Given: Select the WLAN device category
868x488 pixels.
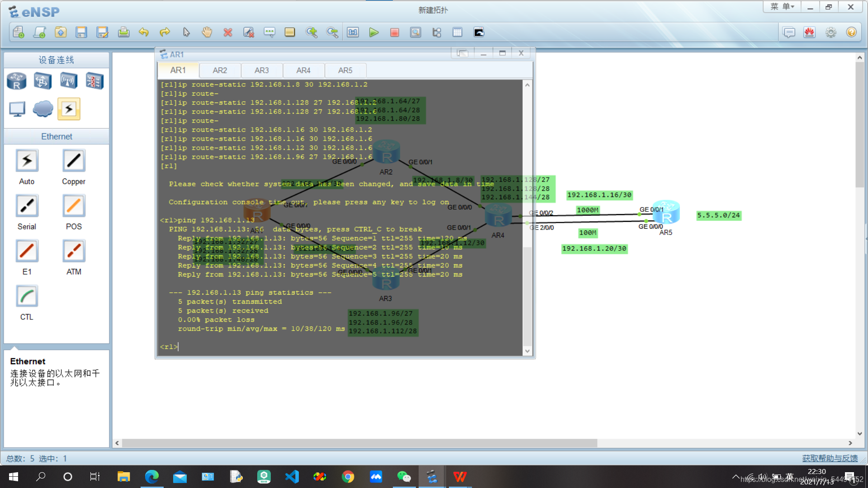Looking at the screenshot, I should (x=69, y=81).
